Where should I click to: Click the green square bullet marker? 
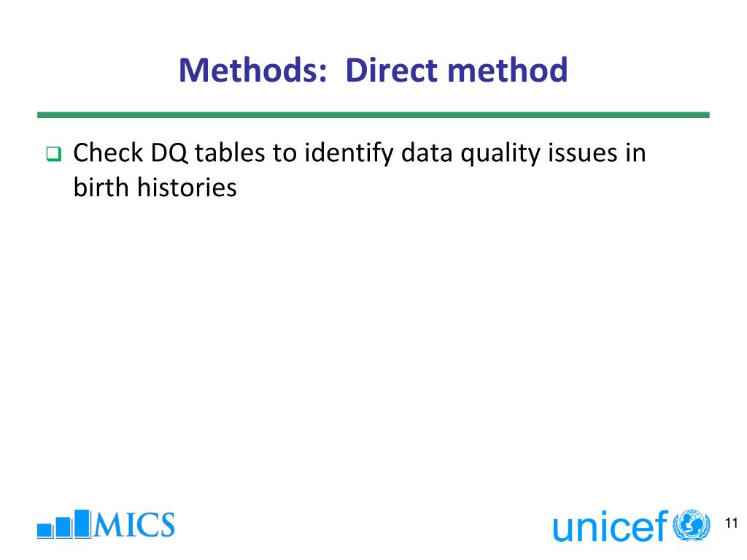click(54, 154)
